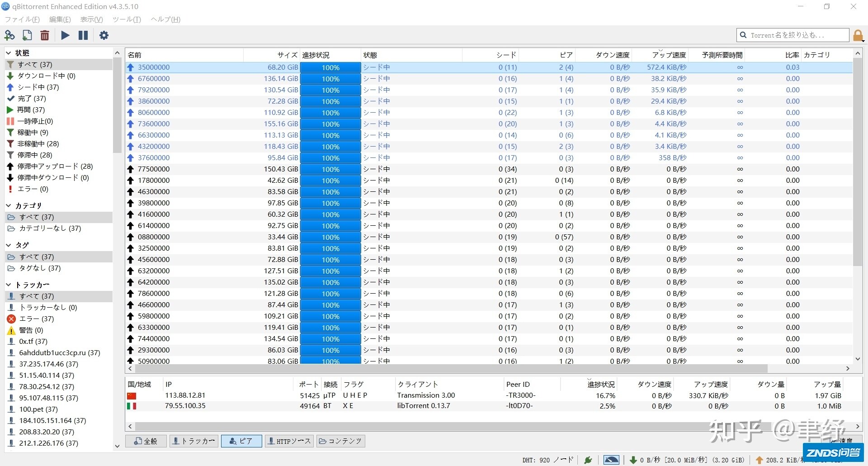Select the 再開 (37) status filter
Image resolution: width=868 pixels, height=466 pixels.
pos(59,110)
